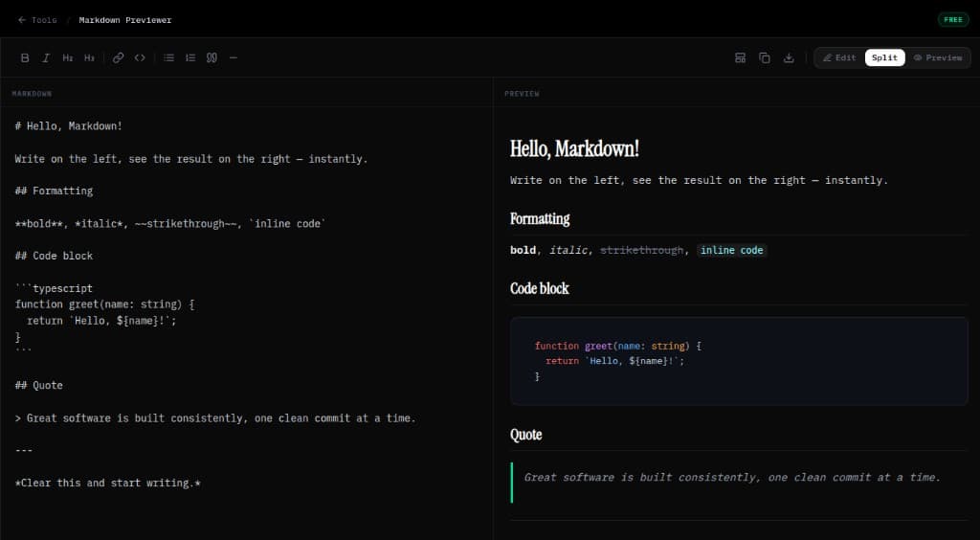
Task: Click the '## Code block' markdown line
Action: [54, 256]
